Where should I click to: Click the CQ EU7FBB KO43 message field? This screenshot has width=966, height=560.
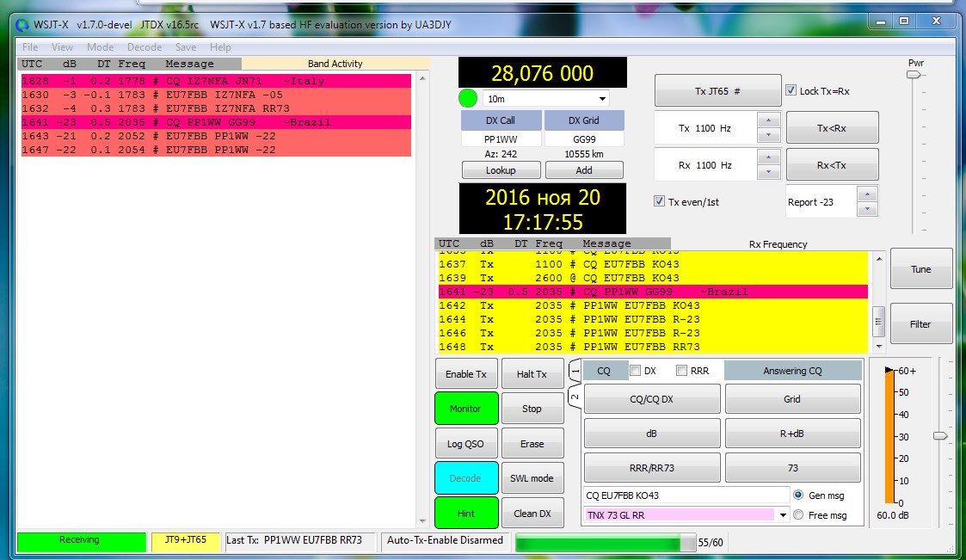(x=686, y=495)
